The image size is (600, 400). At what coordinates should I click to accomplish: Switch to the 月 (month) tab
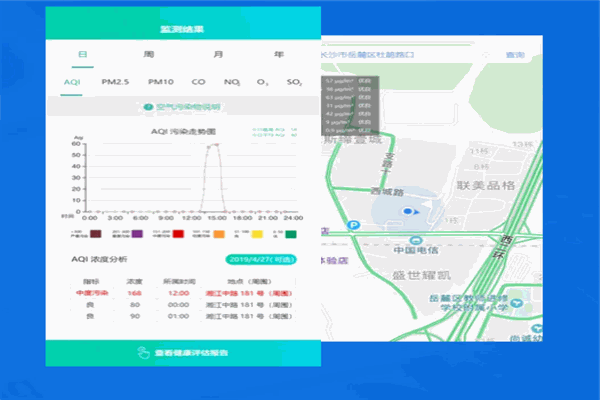pyautogui.click(x=218, y=54)
